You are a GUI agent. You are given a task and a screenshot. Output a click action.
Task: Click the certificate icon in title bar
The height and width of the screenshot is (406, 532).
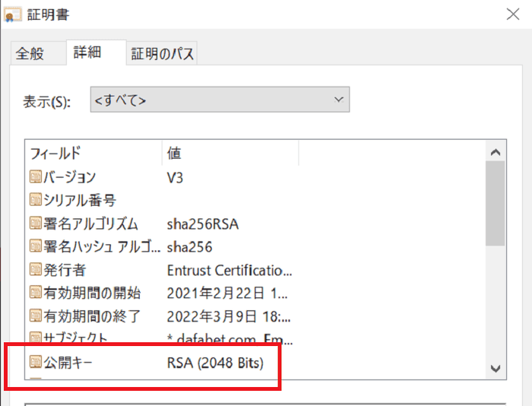tap(13, 14)
